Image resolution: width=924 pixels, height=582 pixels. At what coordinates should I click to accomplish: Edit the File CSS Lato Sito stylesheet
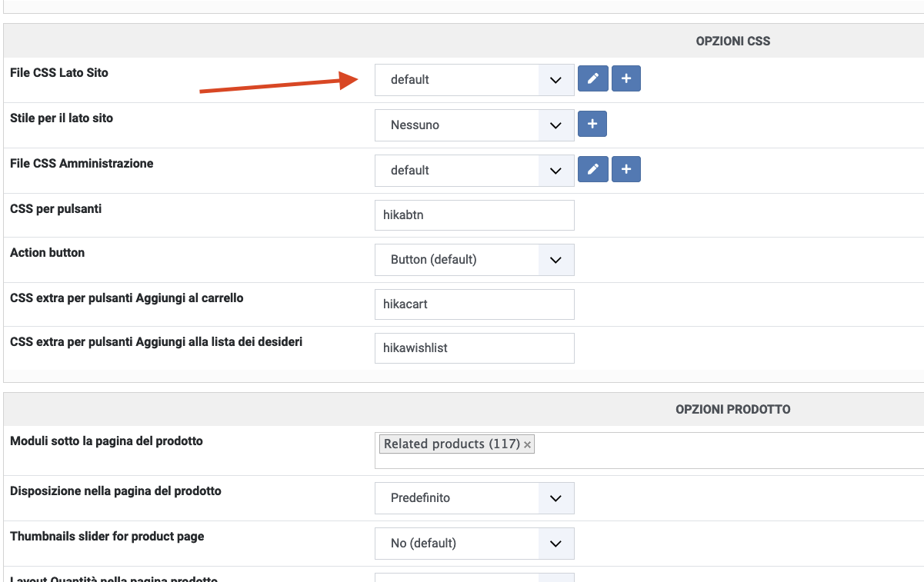pyautogui.click(x=592, y=79)
